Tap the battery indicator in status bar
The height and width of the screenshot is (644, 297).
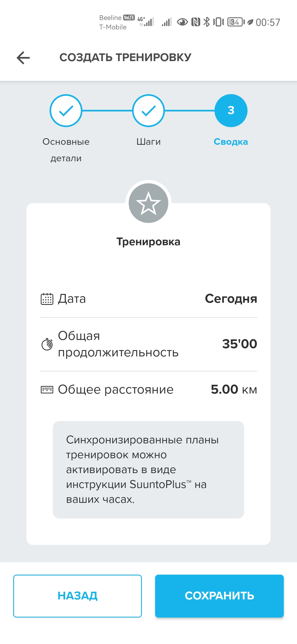[236, 22]
